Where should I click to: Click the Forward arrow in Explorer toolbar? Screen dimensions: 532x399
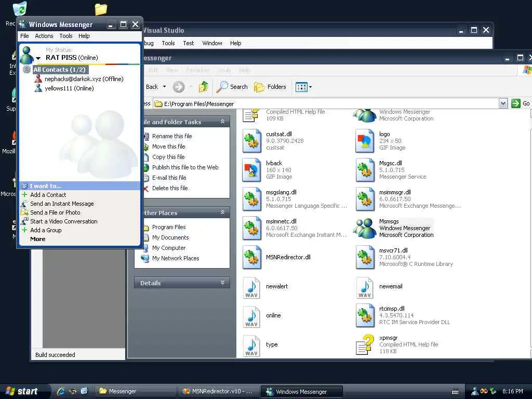pos(179,87)
